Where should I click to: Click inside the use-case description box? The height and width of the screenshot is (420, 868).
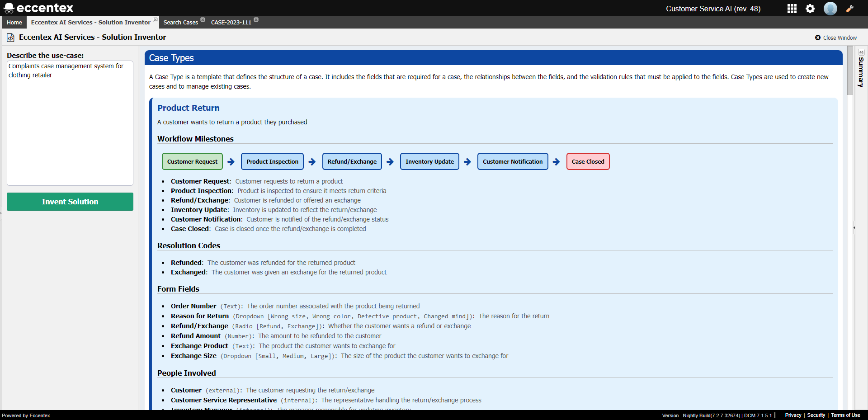click(70, 122)
